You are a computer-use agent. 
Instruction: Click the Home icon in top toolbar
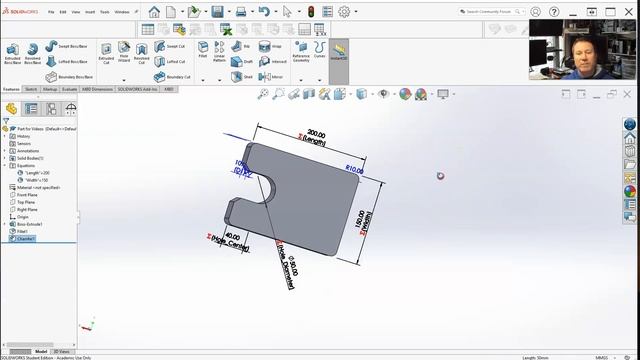pos(154,12)
